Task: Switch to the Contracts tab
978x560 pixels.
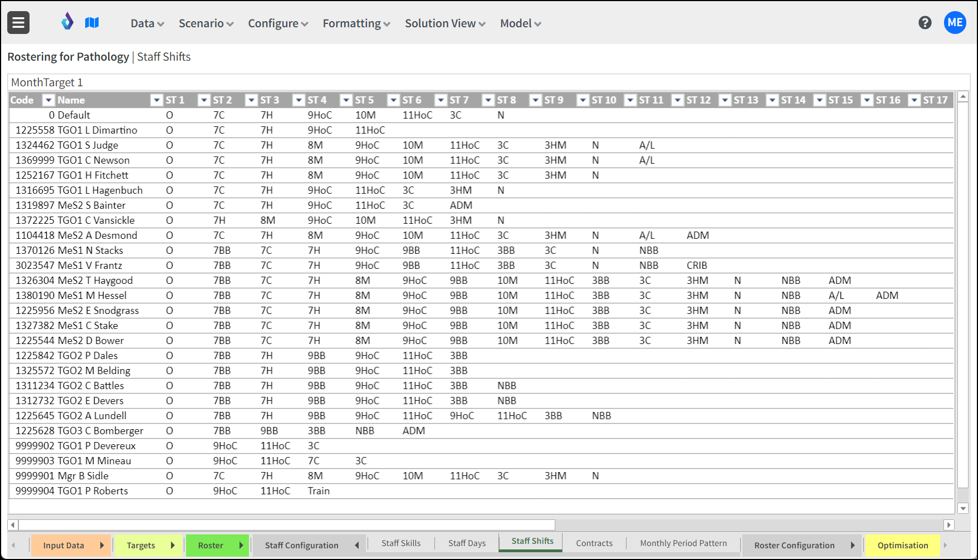Action: pos(594,543)
